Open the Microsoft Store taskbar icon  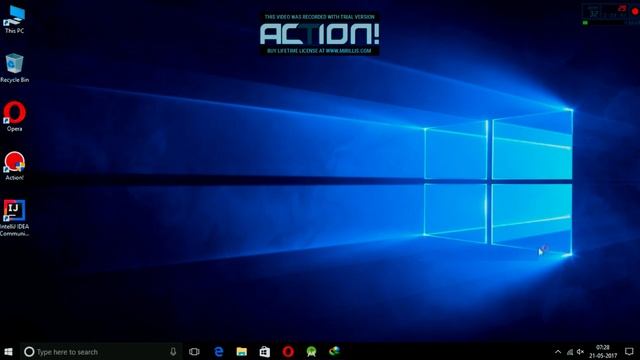click(x=264, y=352)
